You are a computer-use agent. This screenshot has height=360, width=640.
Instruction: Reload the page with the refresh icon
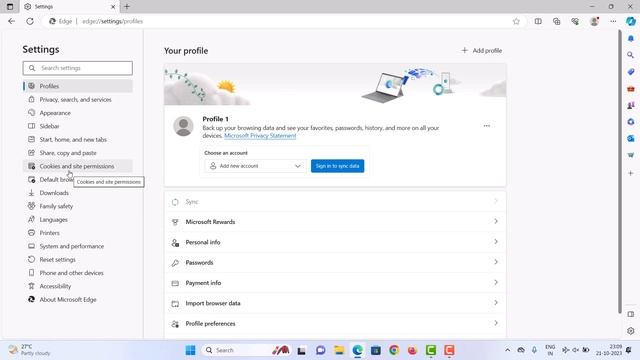(x=30, y=21)
